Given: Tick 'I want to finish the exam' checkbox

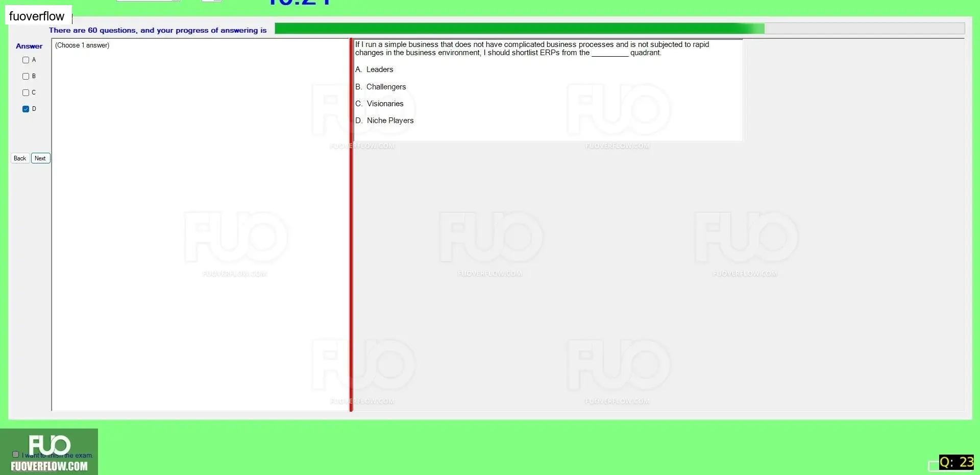Looking at the screenshot, I should click(x=15, y=454).
